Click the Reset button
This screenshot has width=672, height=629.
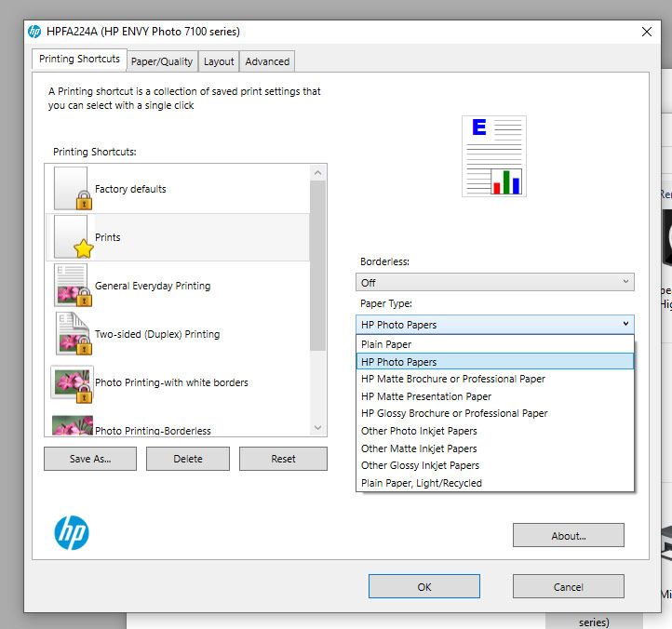click(283, 459)
